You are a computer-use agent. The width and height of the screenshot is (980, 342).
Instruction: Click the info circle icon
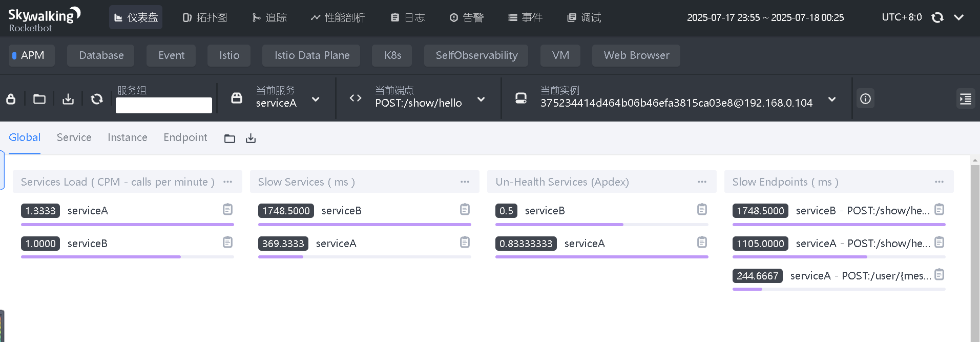click(x=865, y=98)
